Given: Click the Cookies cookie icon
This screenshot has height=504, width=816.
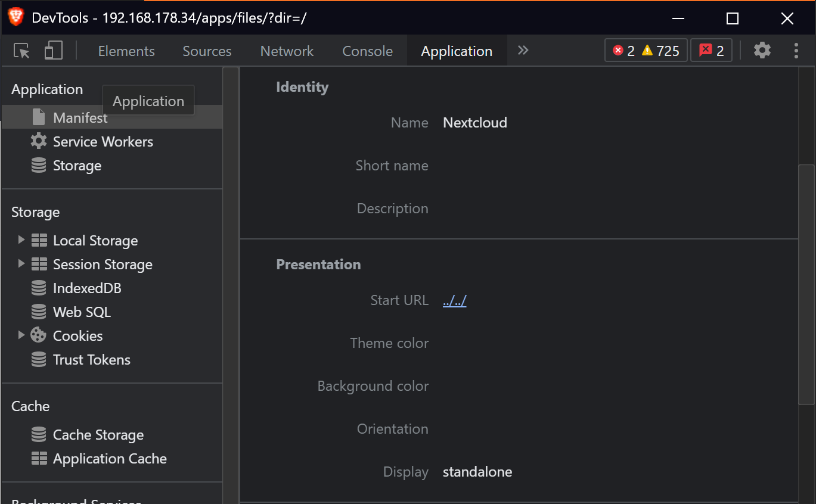Looking at the screenshot, I should (x=39, y=335).
